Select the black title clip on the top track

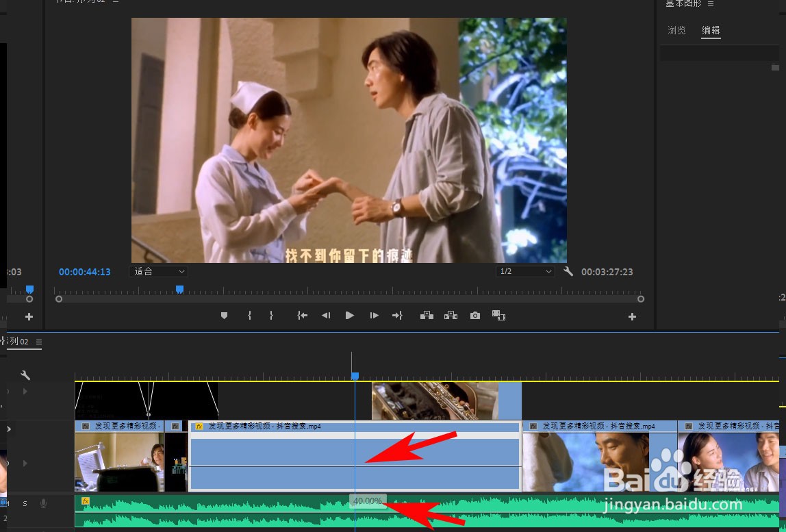[x=147, y=401]
